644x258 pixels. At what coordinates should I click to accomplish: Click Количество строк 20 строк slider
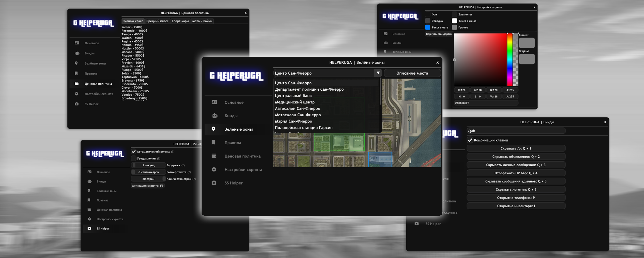coord(148,179)
